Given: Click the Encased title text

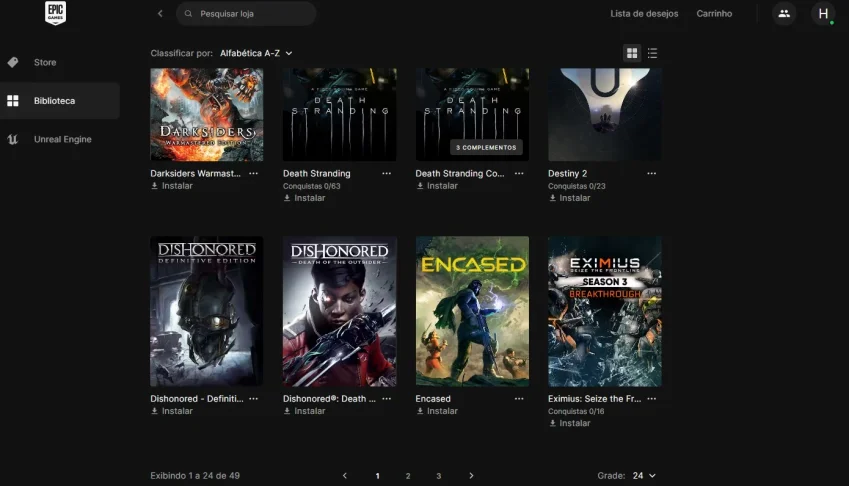Looking at the screenshot, I should 433,399.
